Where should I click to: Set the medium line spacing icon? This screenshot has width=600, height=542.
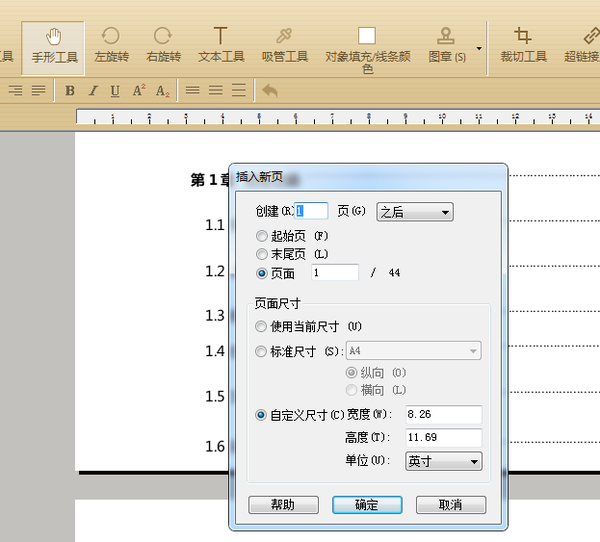[x=215, y=91]
